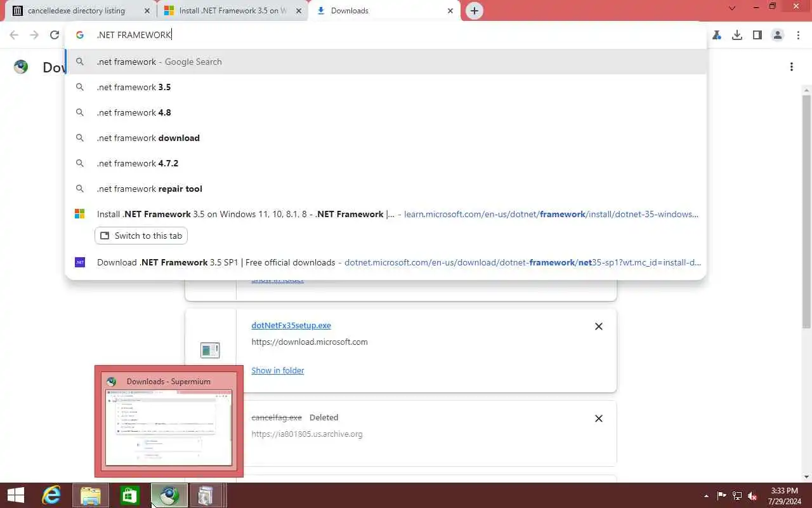Image resolution: width=812 pixels, height=508 pixels.
Task: Click the Downloads - Supermium preview thumbnail
Action: click(x=169, y=427)
